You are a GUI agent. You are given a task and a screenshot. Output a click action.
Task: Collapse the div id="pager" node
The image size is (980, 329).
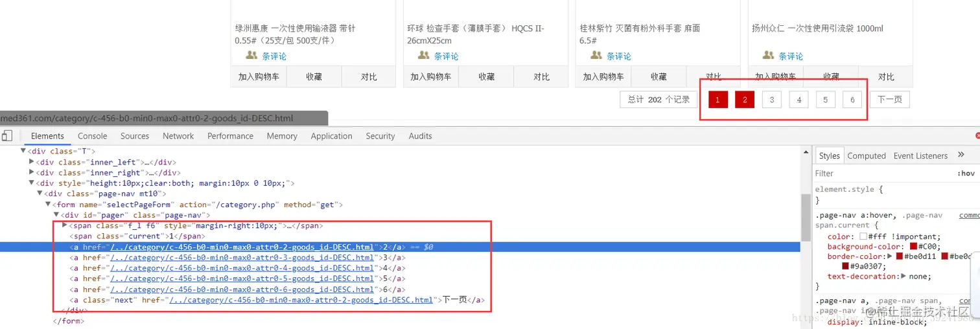coord(56,214)
